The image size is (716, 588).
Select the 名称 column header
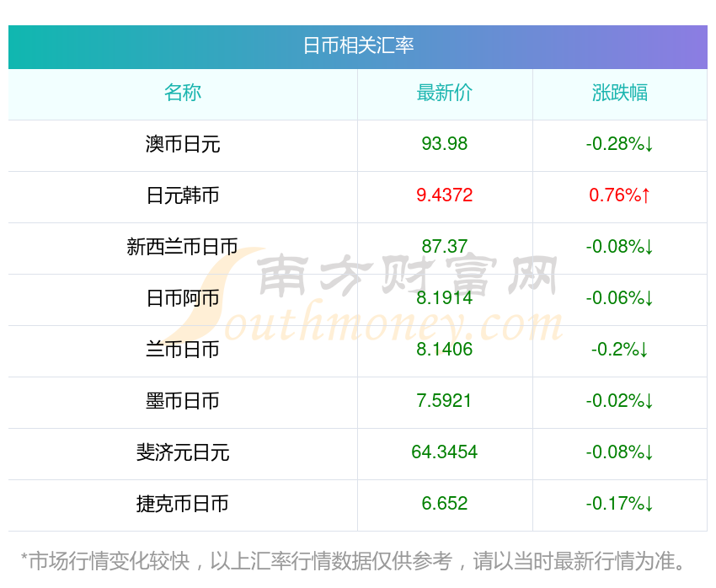click(x=183, y=93)
